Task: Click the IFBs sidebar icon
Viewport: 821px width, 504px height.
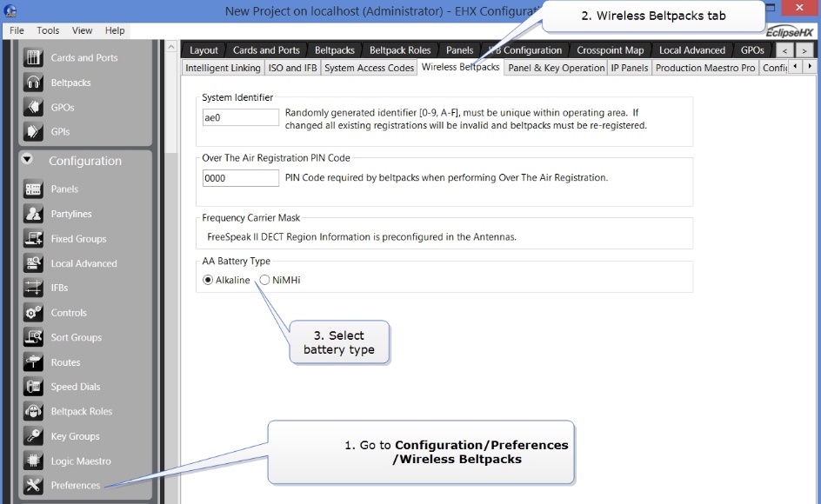Action: [x=33, y=288]
